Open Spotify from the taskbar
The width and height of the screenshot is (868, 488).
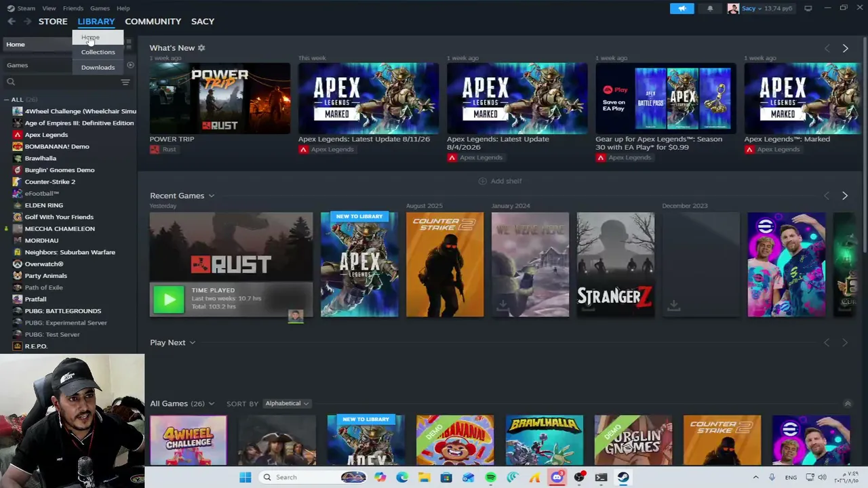[490, 477]
